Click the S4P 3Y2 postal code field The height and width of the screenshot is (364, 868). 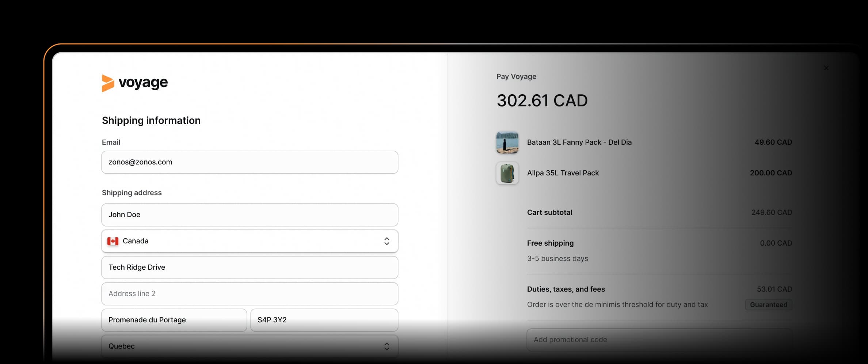[324, 320]
